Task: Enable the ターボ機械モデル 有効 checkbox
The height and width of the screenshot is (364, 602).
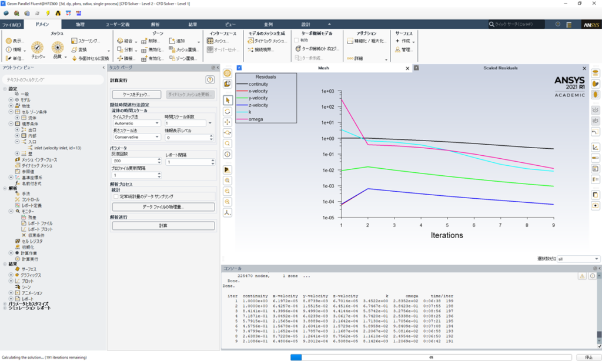Action: tap(296, 41)
